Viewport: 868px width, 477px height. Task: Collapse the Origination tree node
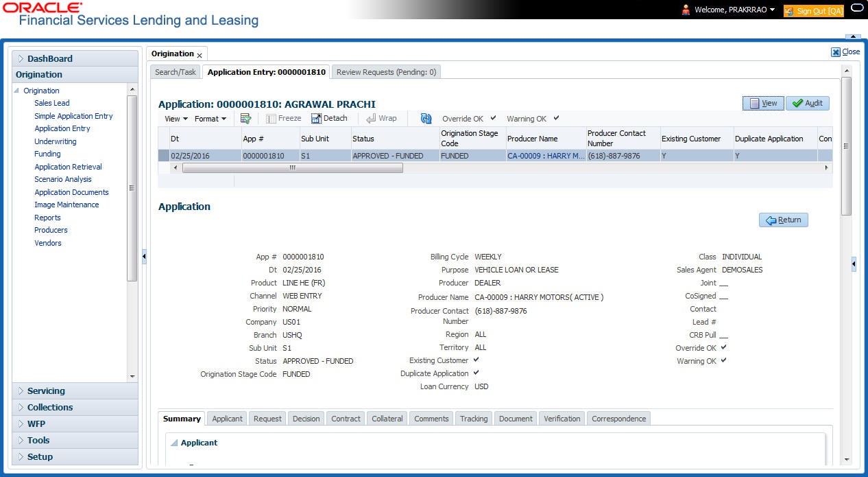(x=17, y=91)
